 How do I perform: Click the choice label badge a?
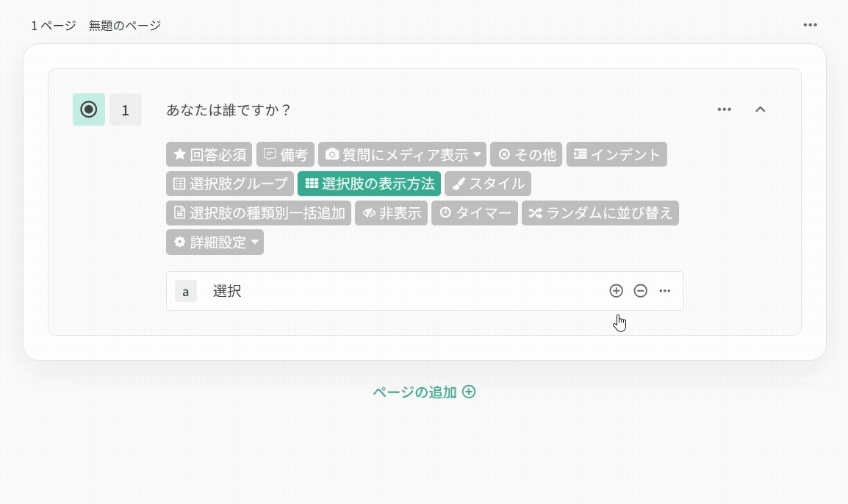185,292
